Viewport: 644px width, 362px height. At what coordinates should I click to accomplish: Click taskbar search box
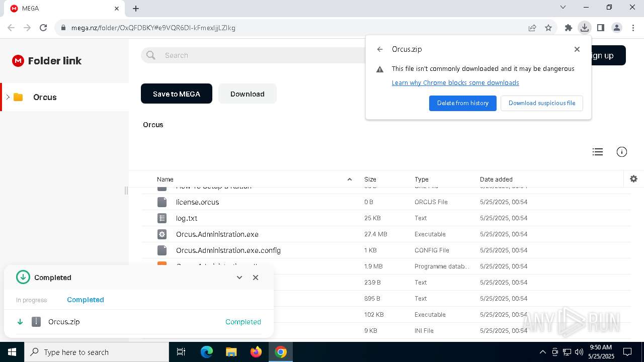click(97, 352)
